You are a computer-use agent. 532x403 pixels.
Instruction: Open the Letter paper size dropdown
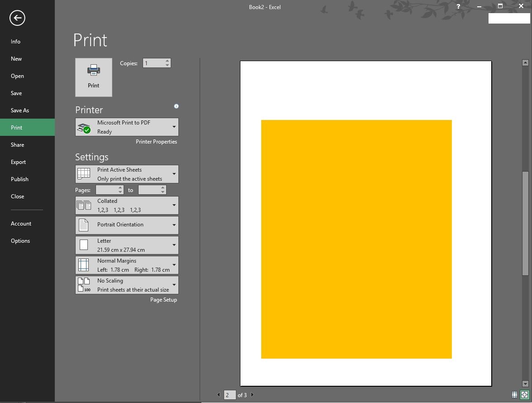coord(127,245)
